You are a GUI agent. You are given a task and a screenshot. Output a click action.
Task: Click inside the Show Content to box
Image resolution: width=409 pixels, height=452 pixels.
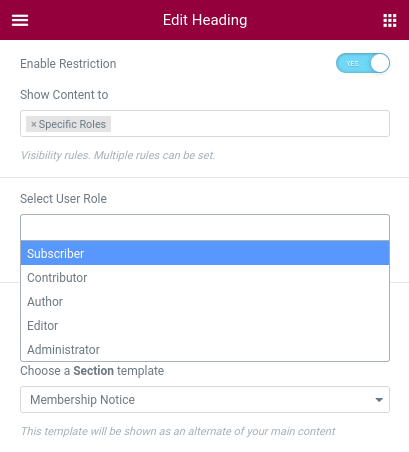(250, 123)
